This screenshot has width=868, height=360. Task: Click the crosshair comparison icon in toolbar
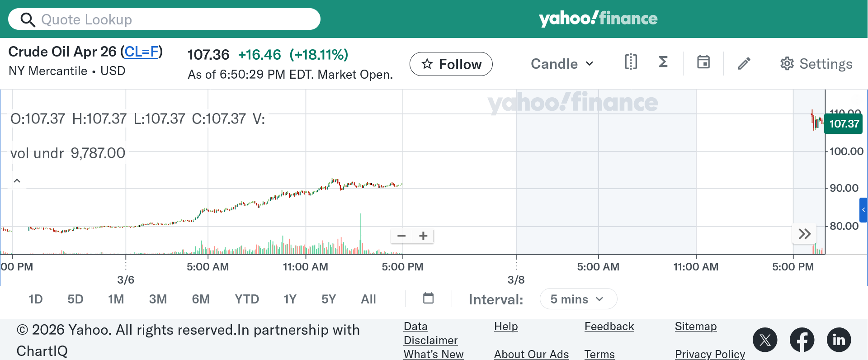tap(631, 62)
